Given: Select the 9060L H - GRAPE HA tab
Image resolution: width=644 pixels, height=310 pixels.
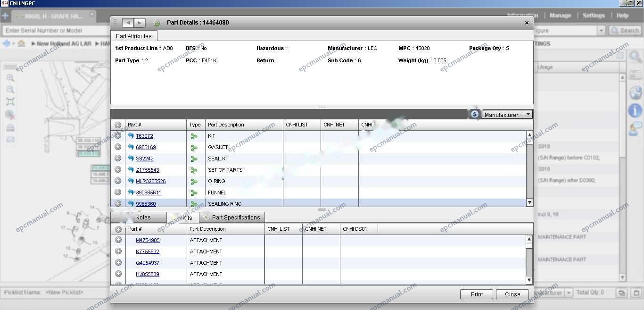Looking at the screenshot, I should (x=53, y=16).
